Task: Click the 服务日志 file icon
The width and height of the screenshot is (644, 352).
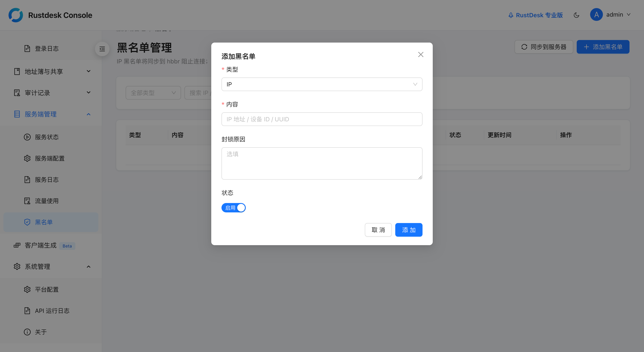Action: coord(27,180)
